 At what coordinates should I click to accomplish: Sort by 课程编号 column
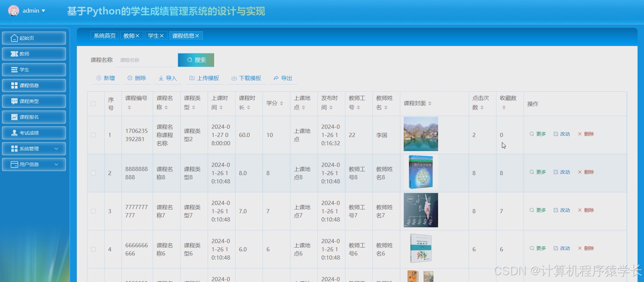pyautogui.click(x=129, y=108)
